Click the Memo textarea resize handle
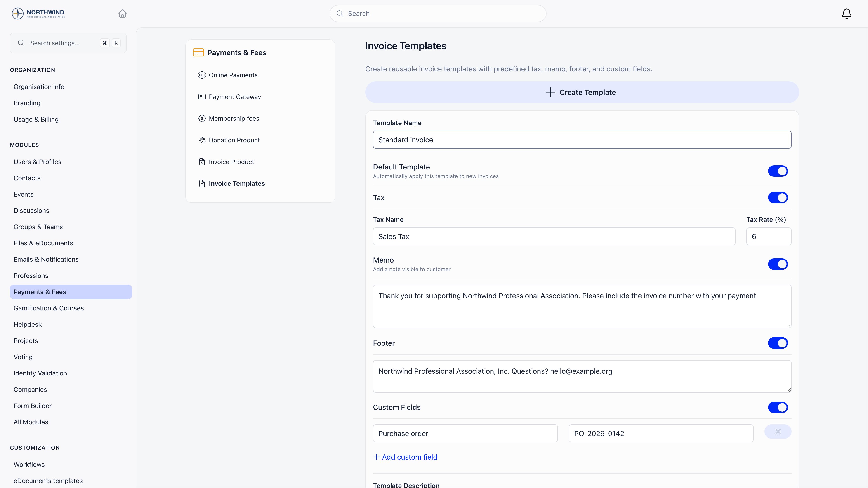868x488 pixels. (789, 325)
